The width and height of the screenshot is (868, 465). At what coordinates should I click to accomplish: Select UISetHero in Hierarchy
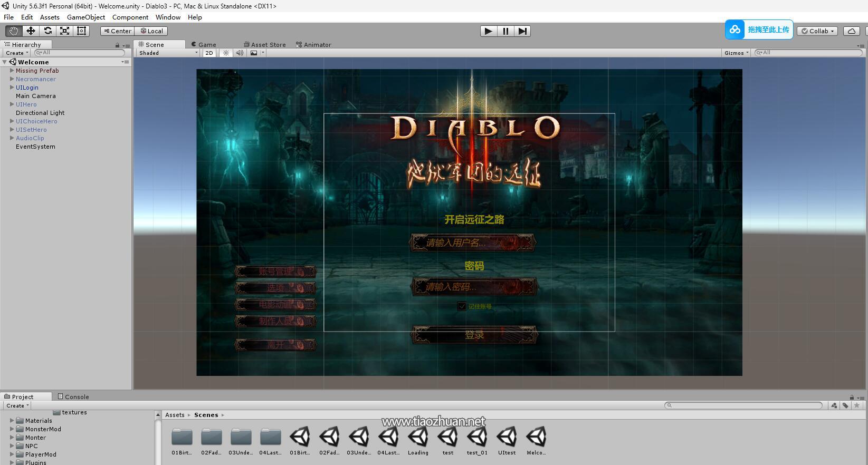(31, 130)
